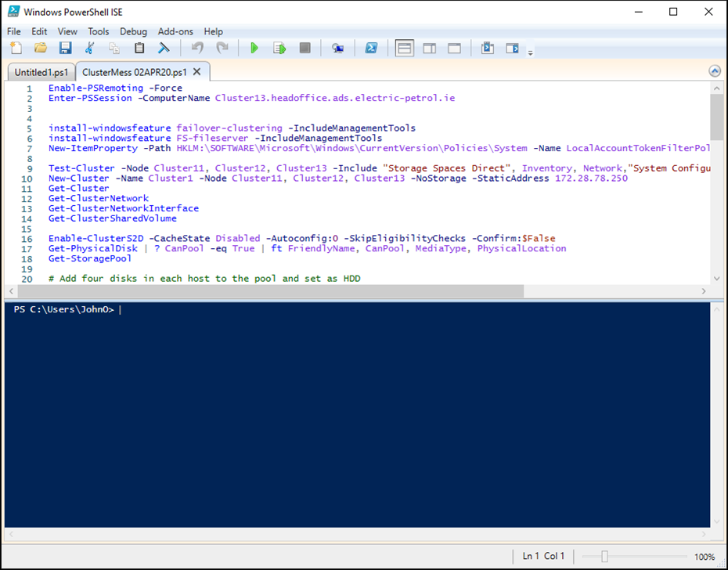
Task: Toggle Show Script Pane Top layout
Action: pyautogui.click(x=404, y=49)
